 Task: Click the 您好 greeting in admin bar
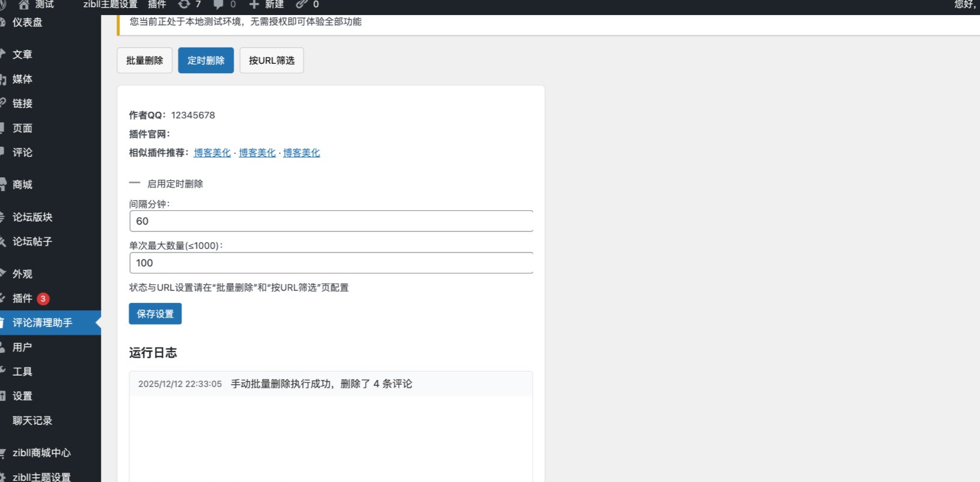coord(966,5)
